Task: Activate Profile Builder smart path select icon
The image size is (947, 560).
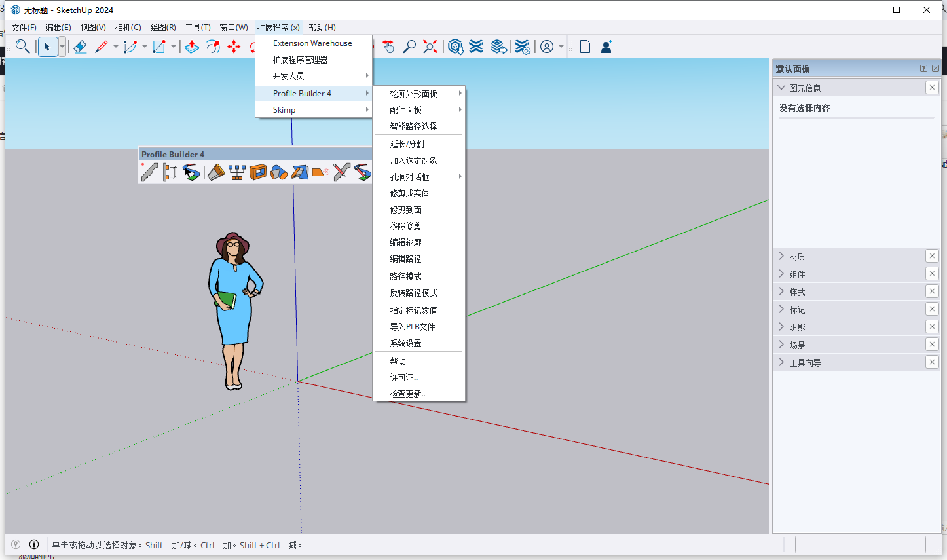Action: click(x=191, y=172)
